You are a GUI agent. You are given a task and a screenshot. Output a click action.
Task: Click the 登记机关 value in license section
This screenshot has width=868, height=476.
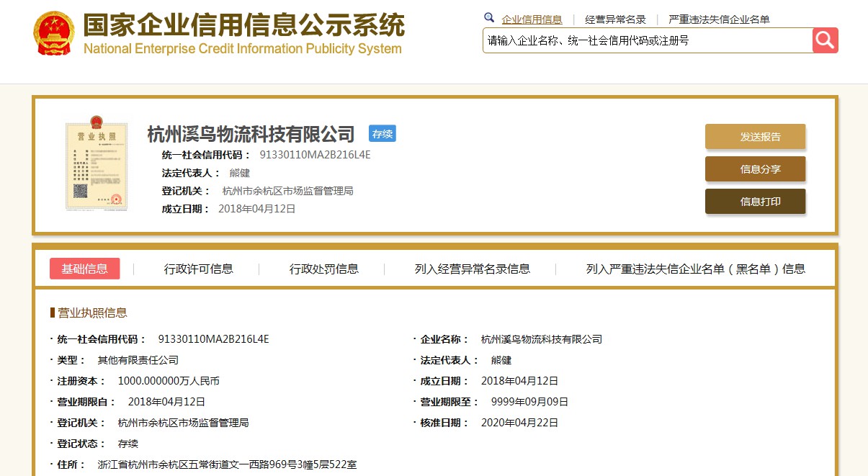click(183, 423)
